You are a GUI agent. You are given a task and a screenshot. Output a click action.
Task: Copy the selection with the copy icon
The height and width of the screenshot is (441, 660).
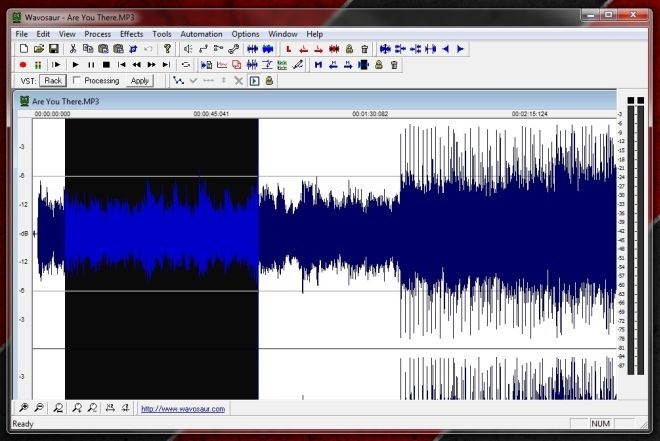coord(88,49)
